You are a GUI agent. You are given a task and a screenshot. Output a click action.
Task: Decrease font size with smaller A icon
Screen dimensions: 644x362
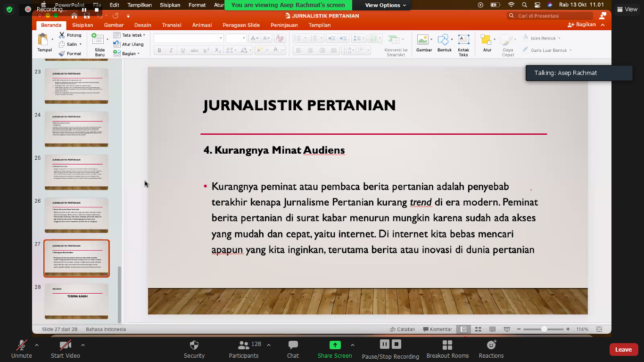pyautogui.click(x=266, y=38)
